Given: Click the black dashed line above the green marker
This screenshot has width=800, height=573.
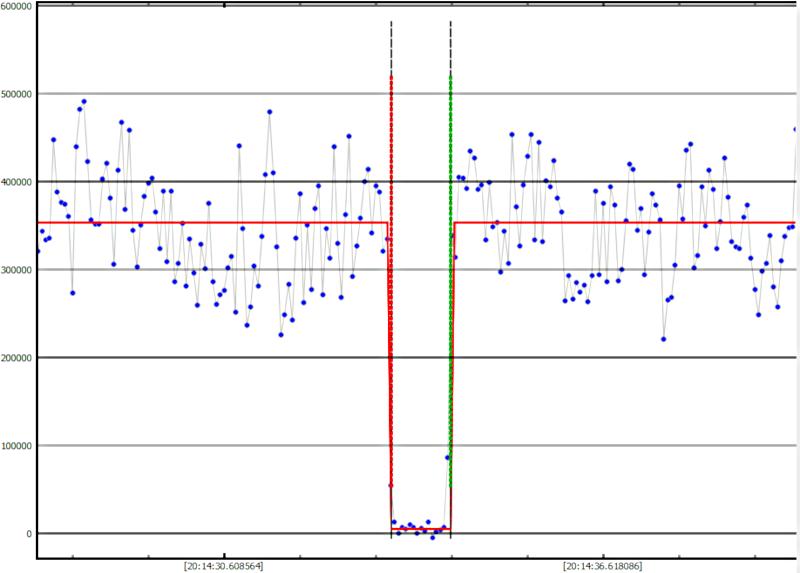Looking at the screenshot, I should [451, 45].
